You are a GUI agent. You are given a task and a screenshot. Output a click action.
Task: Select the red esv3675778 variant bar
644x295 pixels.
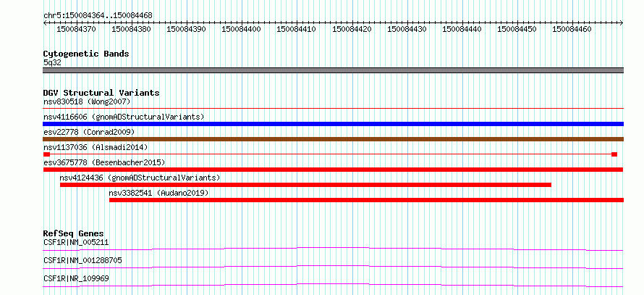point(333,170)
